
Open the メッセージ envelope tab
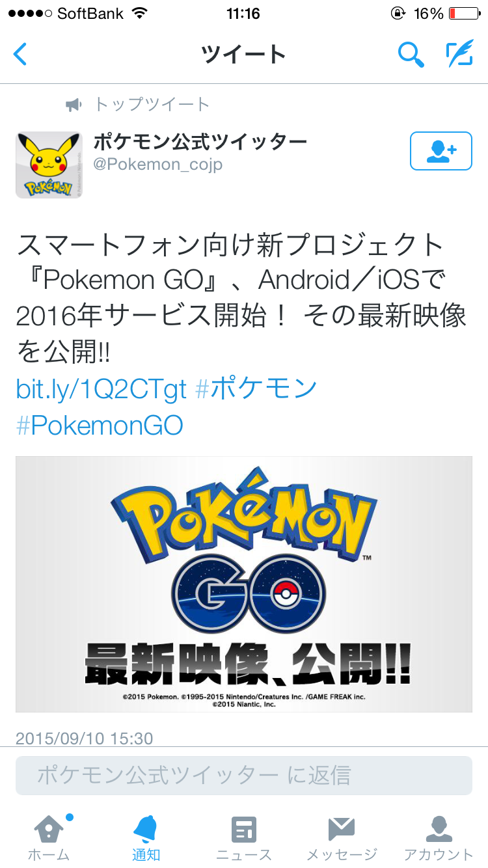pyautogui.click(x=342, y=837)
